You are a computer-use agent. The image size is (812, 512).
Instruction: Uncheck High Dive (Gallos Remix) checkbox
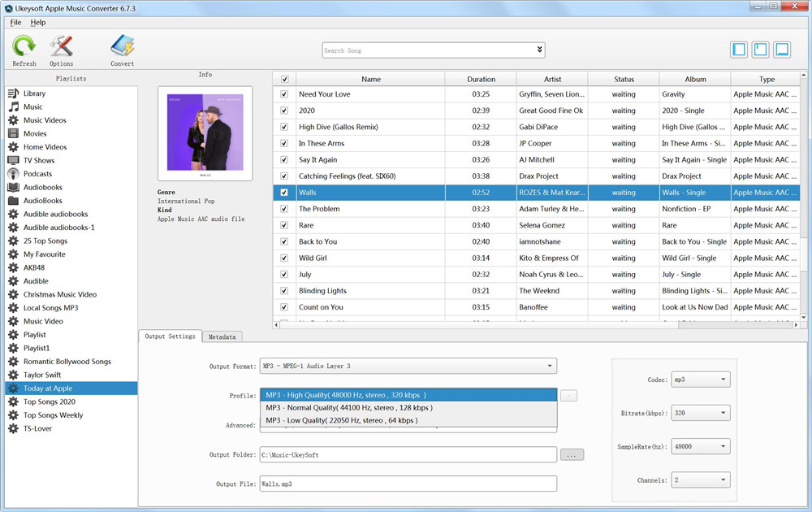pyautogui.click(x=283, y=127)
